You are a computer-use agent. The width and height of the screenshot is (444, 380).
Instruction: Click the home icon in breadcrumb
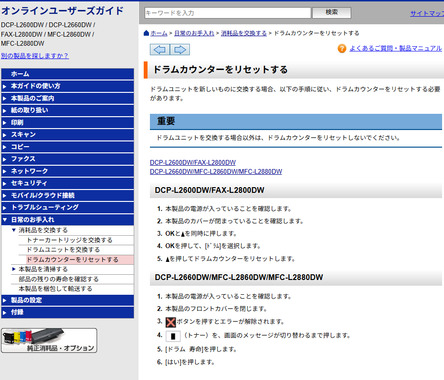pyautogui.click(x=146, y=33)
